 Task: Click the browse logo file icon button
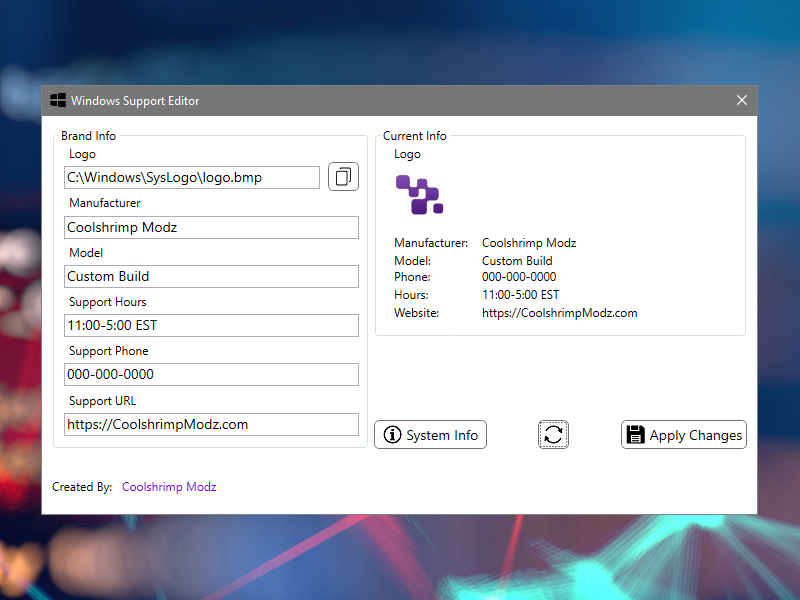(343, 177)
